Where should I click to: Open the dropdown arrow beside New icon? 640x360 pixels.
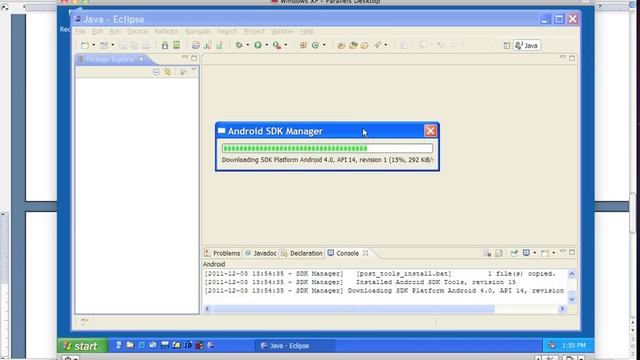(x=93, y=45)
